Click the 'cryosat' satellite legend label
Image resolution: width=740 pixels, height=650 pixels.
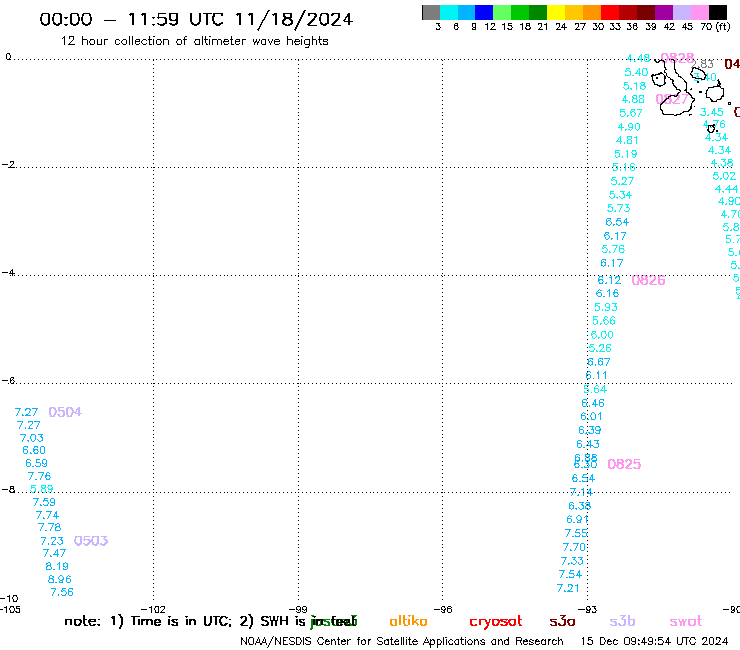tap(496, 622)
